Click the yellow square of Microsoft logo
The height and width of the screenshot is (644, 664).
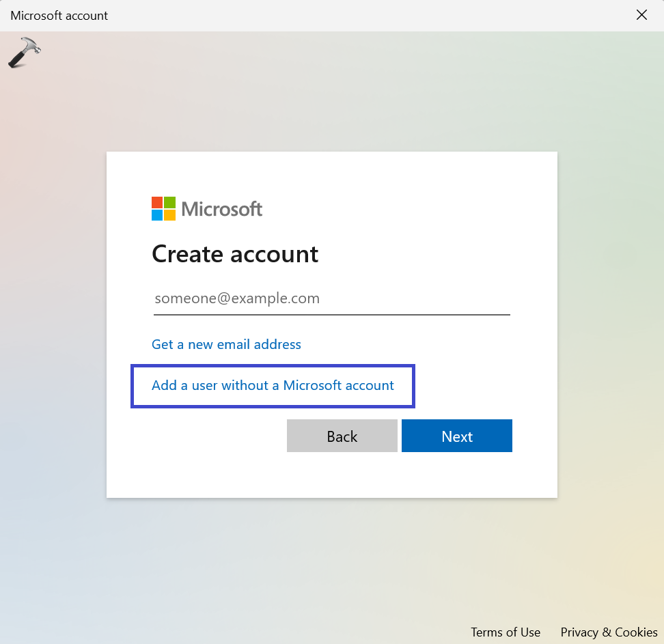click(x=170, y=215)
